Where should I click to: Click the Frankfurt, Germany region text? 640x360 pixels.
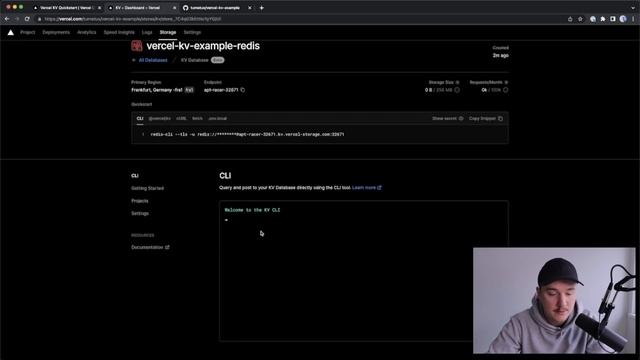157,90
